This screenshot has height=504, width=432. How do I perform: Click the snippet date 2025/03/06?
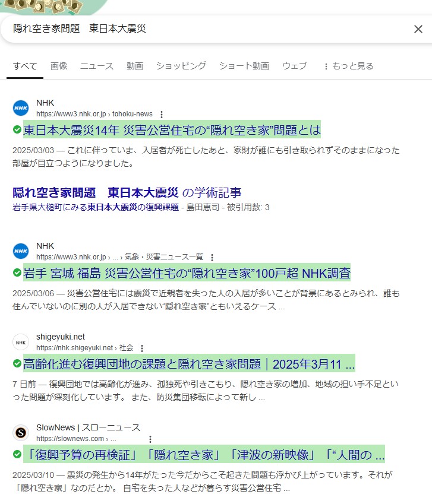tap(33, 293)
